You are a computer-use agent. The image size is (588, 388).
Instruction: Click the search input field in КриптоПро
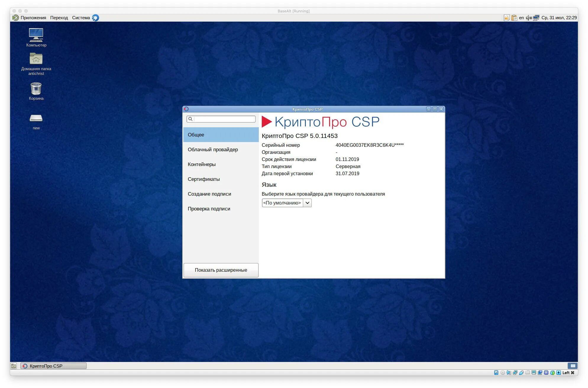[221, 119]
